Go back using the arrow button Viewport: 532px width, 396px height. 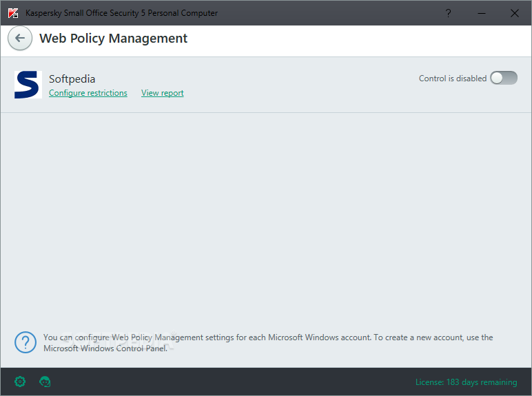tap(20, 38)
